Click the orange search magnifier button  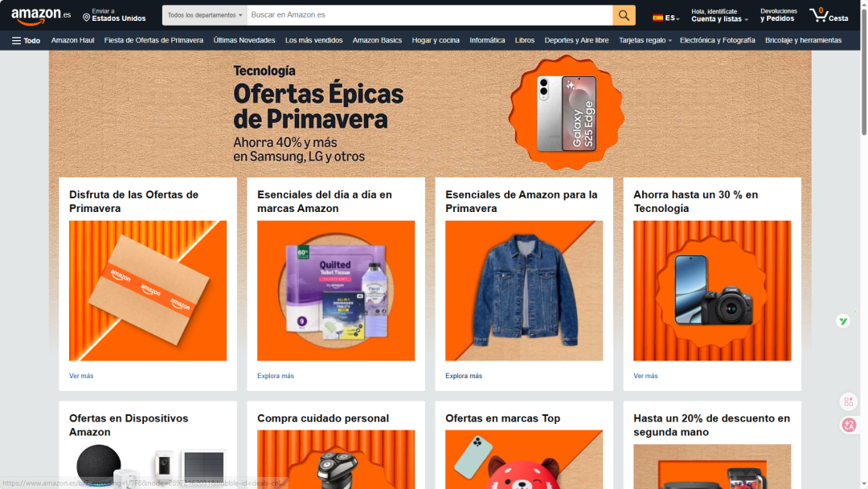point(624,15)
